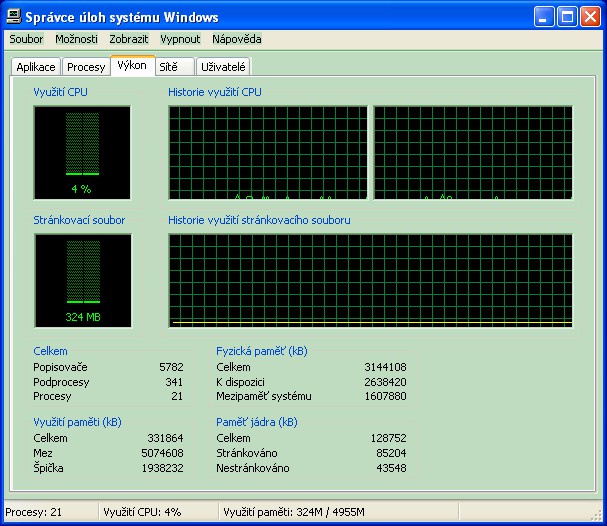Open the Vypnout menu
Screen dimensions: 607x526
tap(180, 39)
